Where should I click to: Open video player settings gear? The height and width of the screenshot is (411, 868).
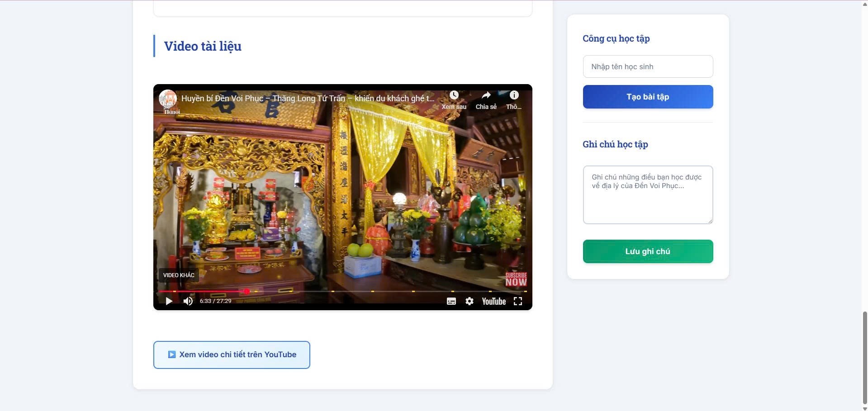tap(470, 301)
